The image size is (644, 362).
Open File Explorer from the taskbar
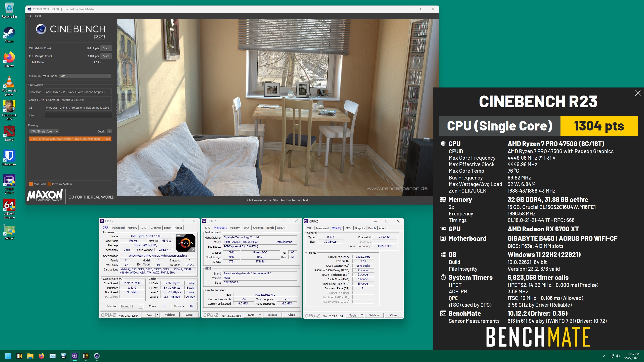click(30, 356)
